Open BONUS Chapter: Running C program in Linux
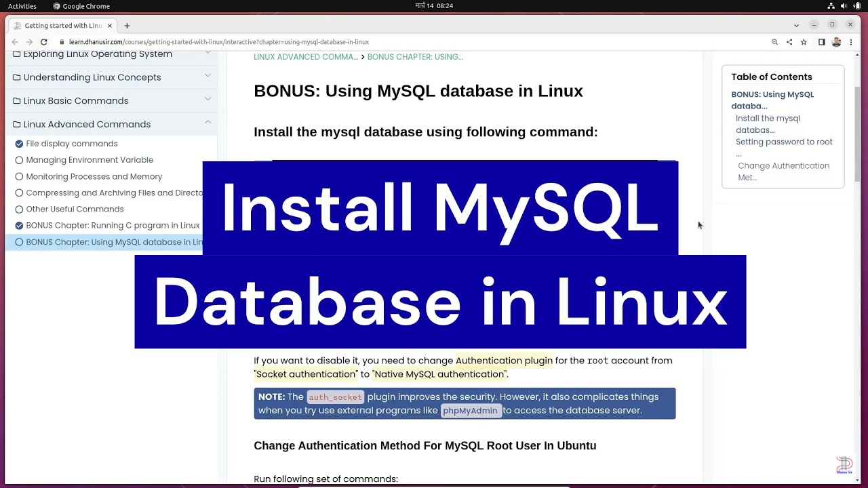The width and height of the screenshot is (868, 488). tap(113, 226)
